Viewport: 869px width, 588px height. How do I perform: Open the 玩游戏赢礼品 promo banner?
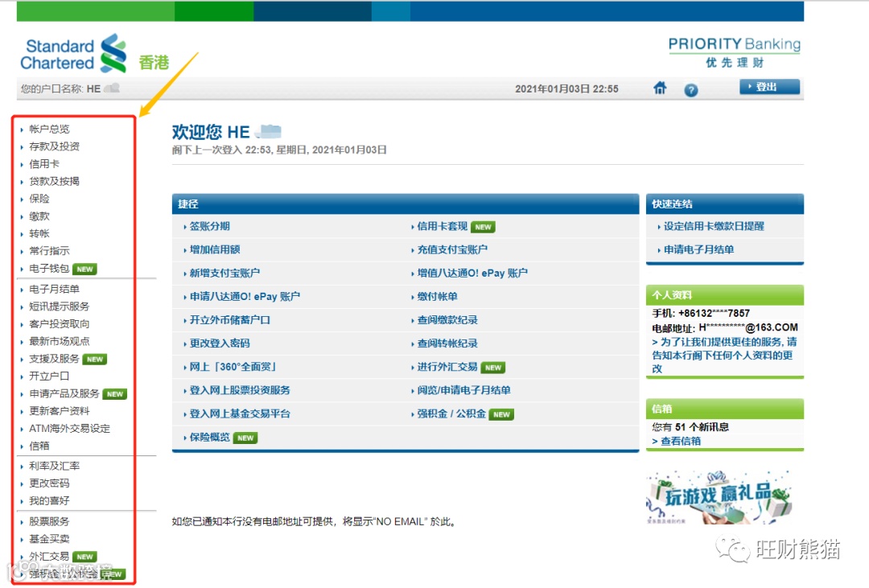tap(719, 498)
